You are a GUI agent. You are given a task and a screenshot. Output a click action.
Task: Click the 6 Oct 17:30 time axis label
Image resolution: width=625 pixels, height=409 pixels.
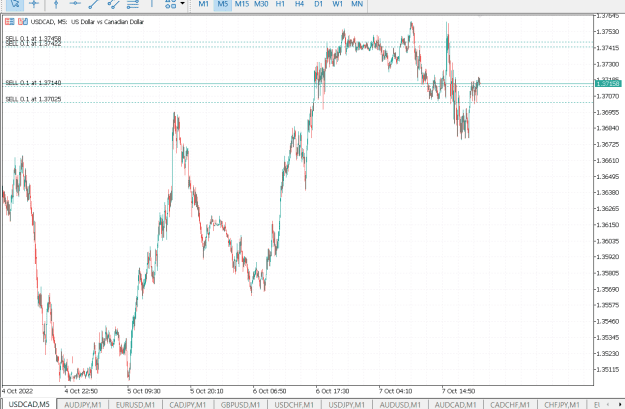(x=332, y=391)
